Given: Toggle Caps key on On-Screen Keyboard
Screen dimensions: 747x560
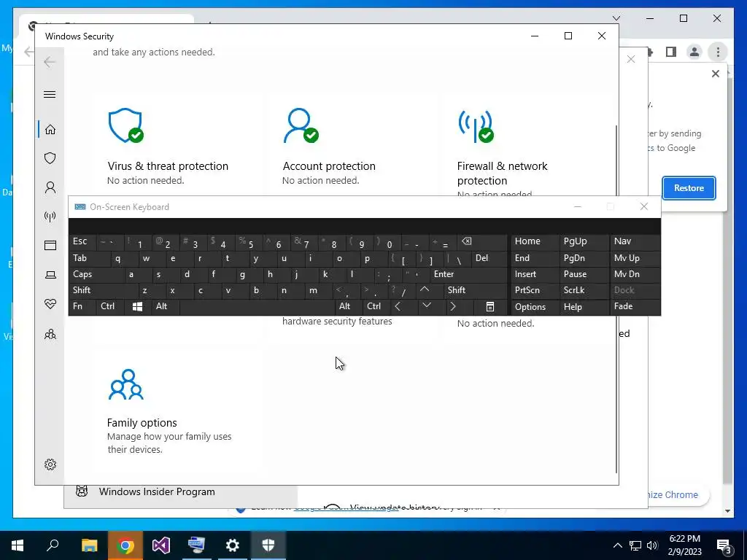Looking at the screenshot, I should coord(97,275).
